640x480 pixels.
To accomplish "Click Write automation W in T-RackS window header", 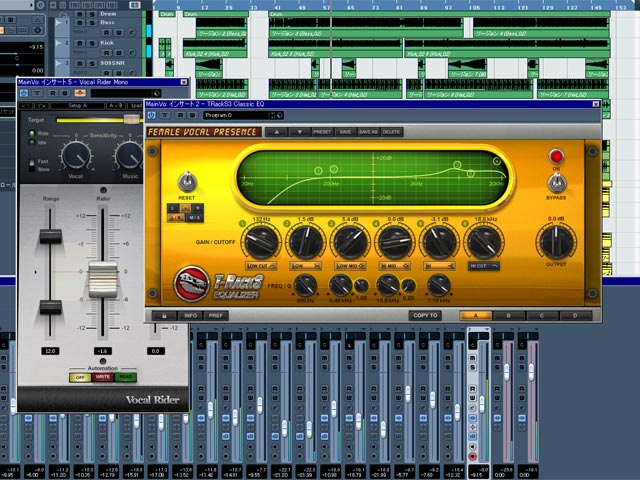I will point(192,116).
